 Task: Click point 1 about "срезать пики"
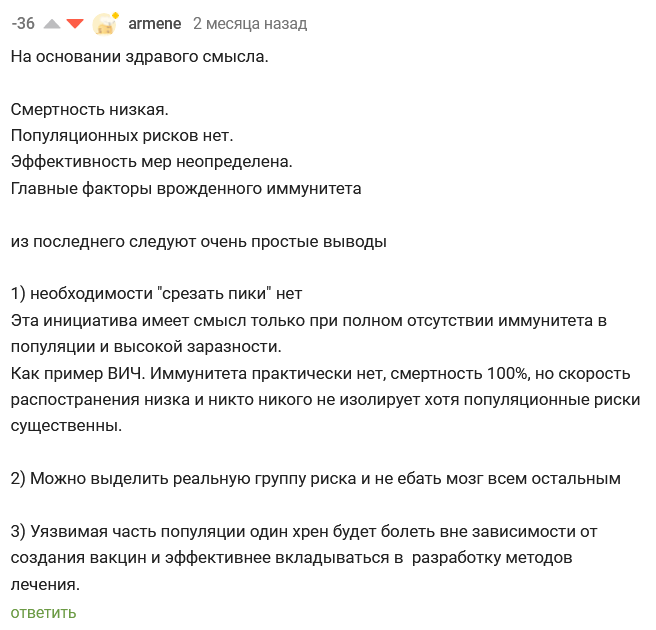(156, 293)
